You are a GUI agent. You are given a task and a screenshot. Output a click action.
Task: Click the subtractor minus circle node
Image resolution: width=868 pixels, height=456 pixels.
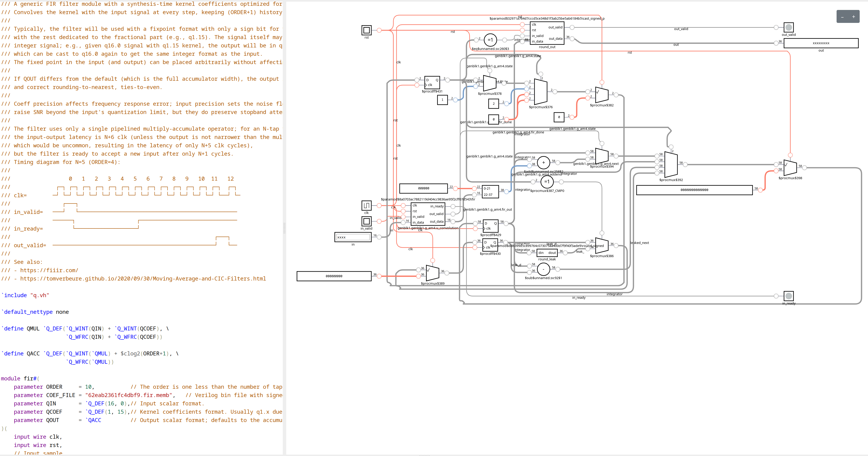(543, 269)
